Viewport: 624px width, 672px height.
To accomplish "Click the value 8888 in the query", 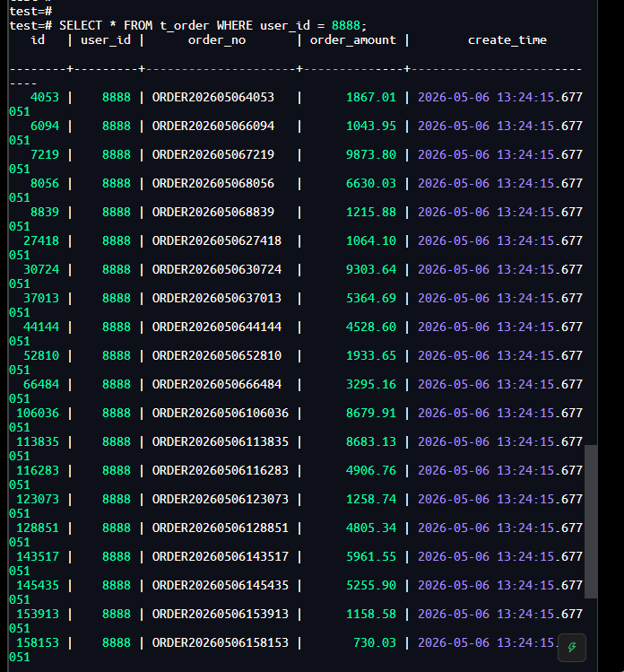I will (346, 26).
